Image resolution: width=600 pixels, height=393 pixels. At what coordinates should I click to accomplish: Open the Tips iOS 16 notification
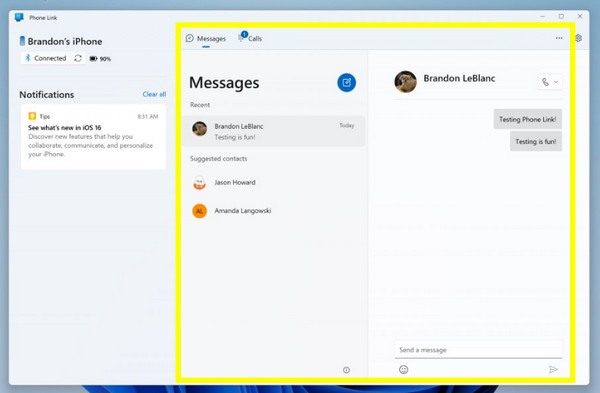93,137
